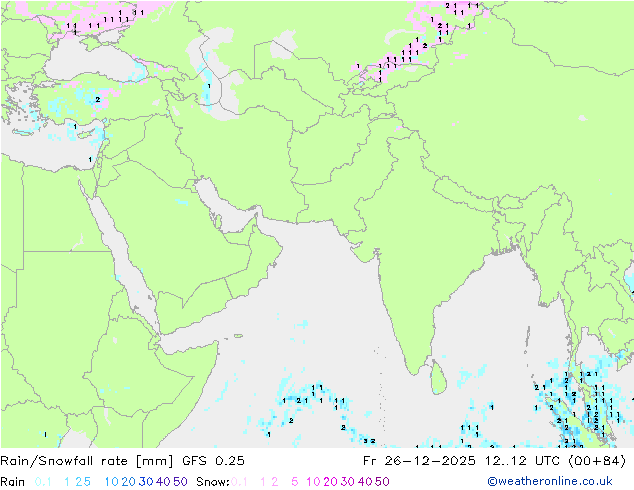Click the date 'Fr 26-12-2025'
The width and height of the screenshot is (634, 490).
click(x=419, y=461)
